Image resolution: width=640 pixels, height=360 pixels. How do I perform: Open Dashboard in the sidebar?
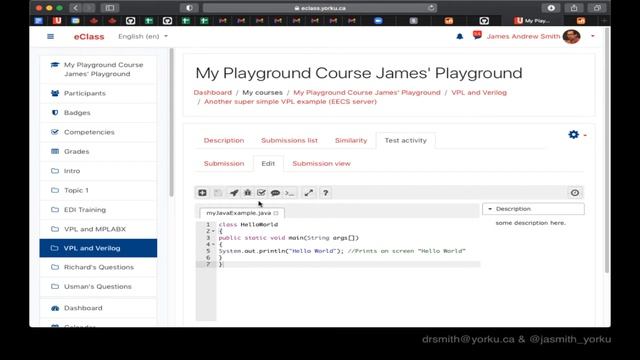coord(98,308)
